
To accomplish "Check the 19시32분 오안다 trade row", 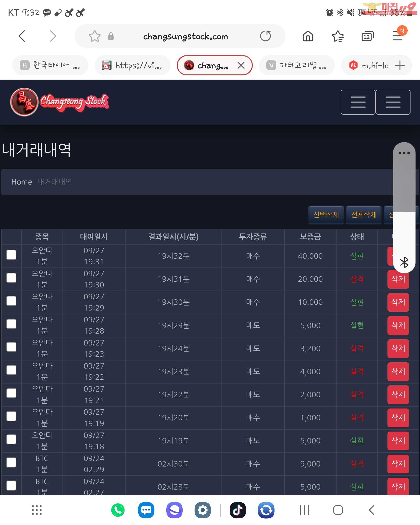I will (x=11, y=255).
